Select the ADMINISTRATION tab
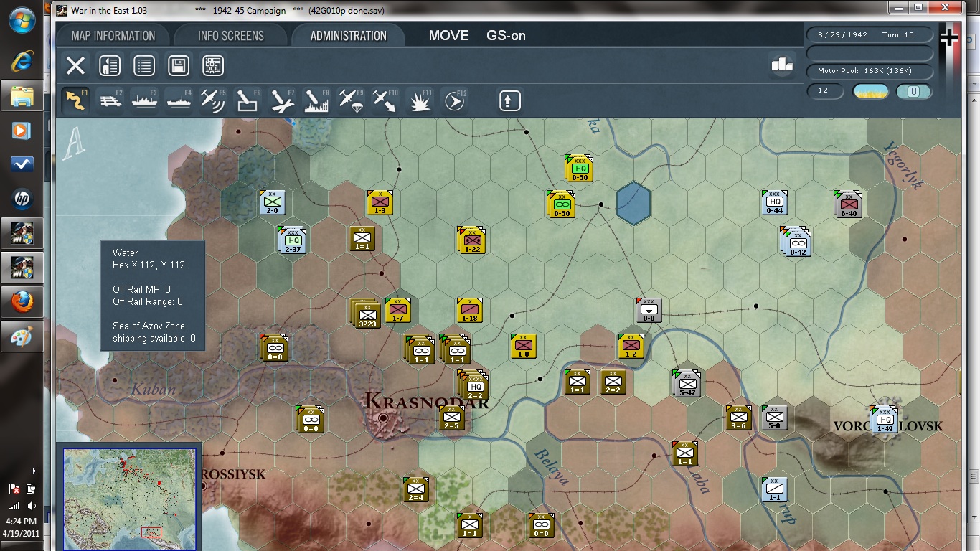This screenshot has width=980, height=551. (349, 36)
